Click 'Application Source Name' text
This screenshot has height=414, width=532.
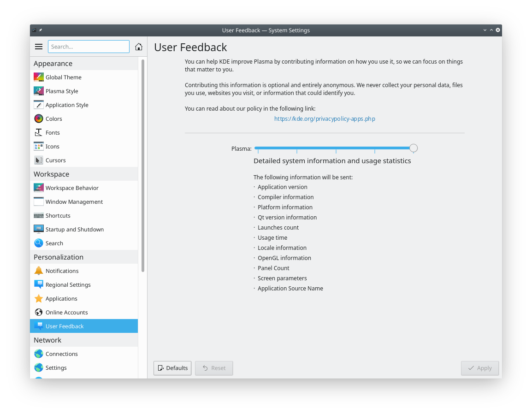click(290, 288)
